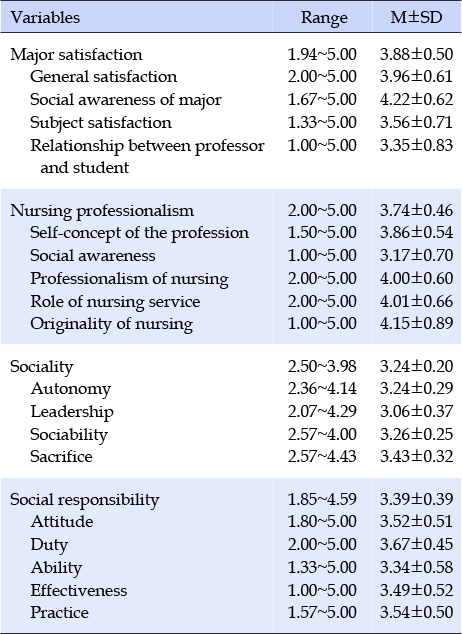Select Relationship between professor and student
Image resolution: width=462 pixels, height=634 pixels.
(147, 156)
